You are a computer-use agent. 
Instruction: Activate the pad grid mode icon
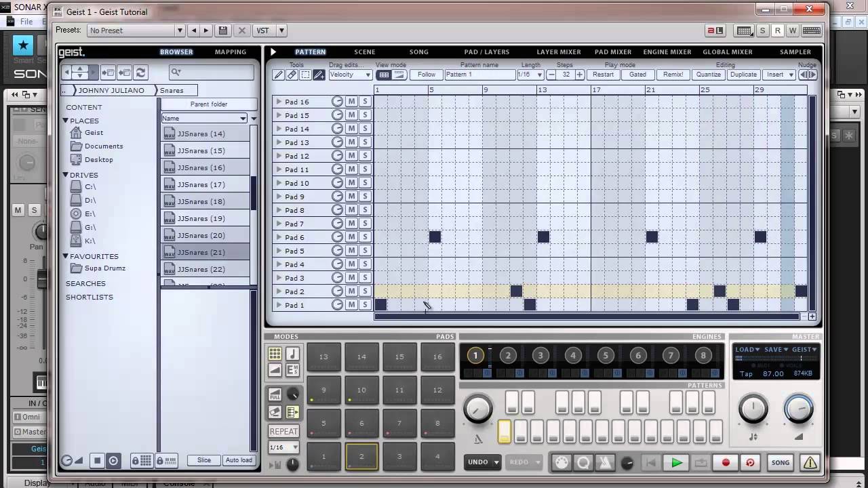[x=275, y=353]
